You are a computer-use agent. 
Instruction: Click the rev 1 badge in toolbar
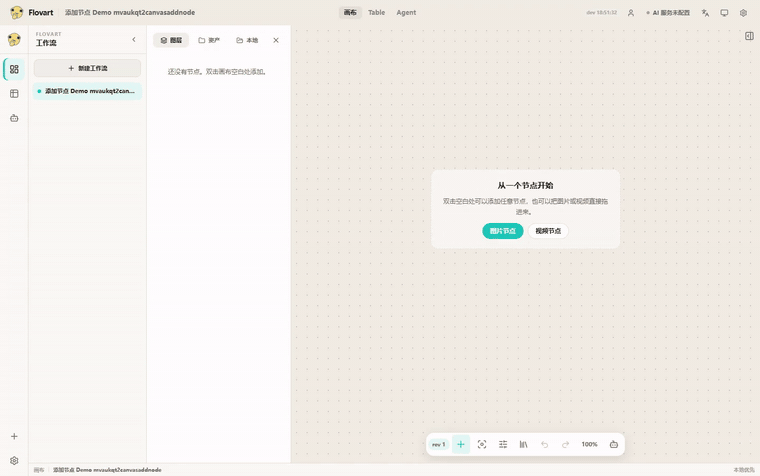[439, 444]
